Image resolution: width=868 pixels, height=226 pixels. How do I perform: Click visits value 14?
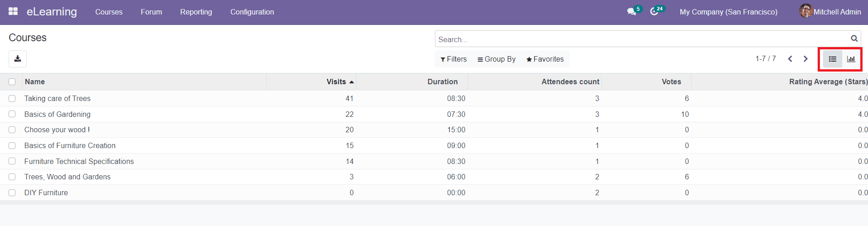click(x=349, y=161)
